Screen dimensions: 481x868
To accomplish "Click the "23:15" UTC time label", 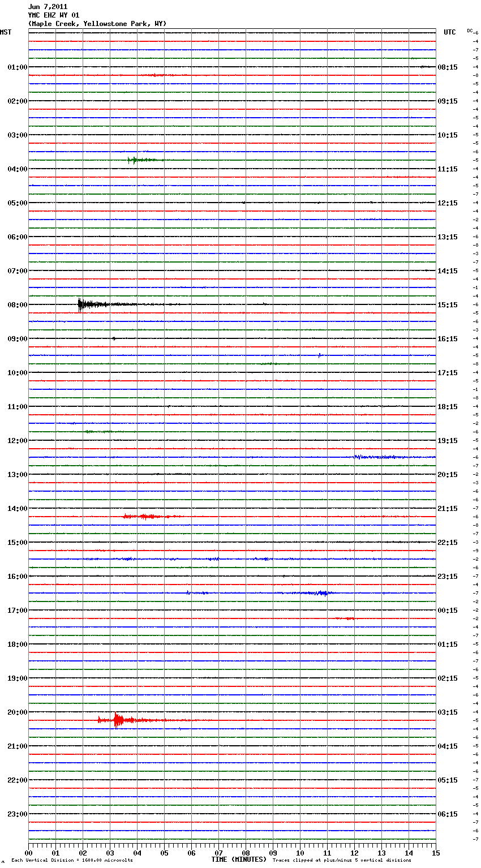I will coord(448,577).
